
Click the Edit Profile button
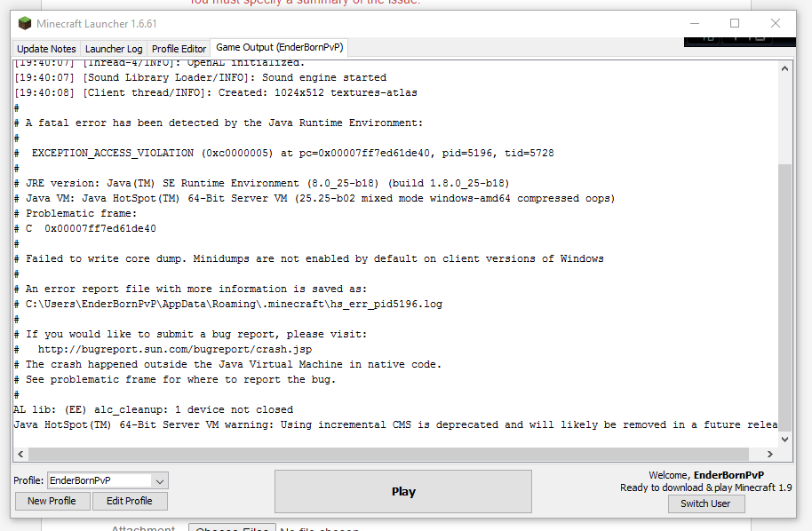point(130,501)
